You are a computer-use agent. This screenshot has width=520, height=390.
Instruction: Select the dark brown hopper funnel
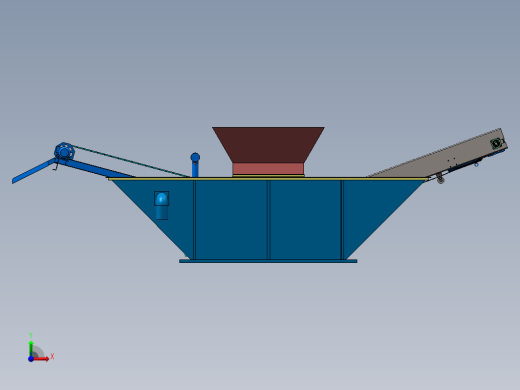pos(268,144)
